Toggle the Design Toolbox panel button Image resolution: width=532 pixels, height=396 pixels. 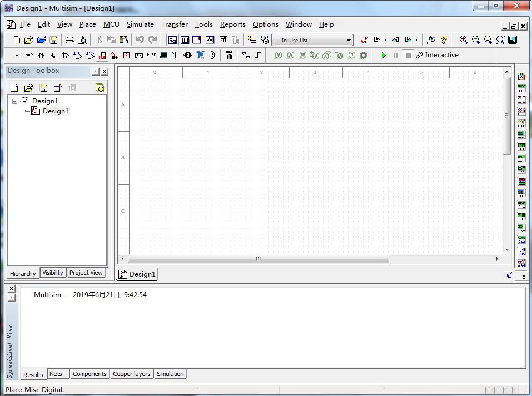tap(172, 40)
